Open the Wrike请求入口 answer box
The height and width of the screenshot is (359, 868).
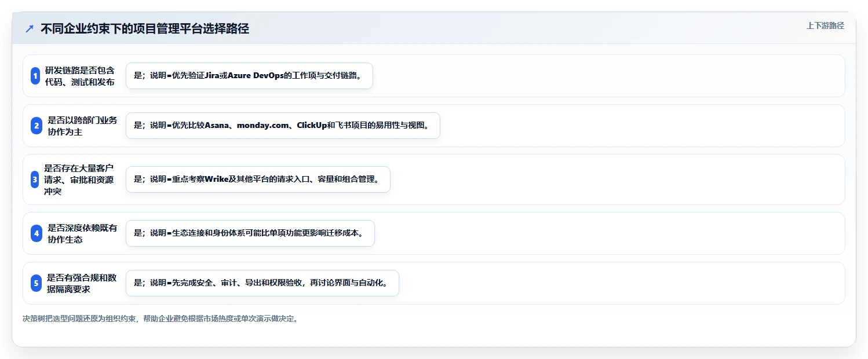(258, 179)
